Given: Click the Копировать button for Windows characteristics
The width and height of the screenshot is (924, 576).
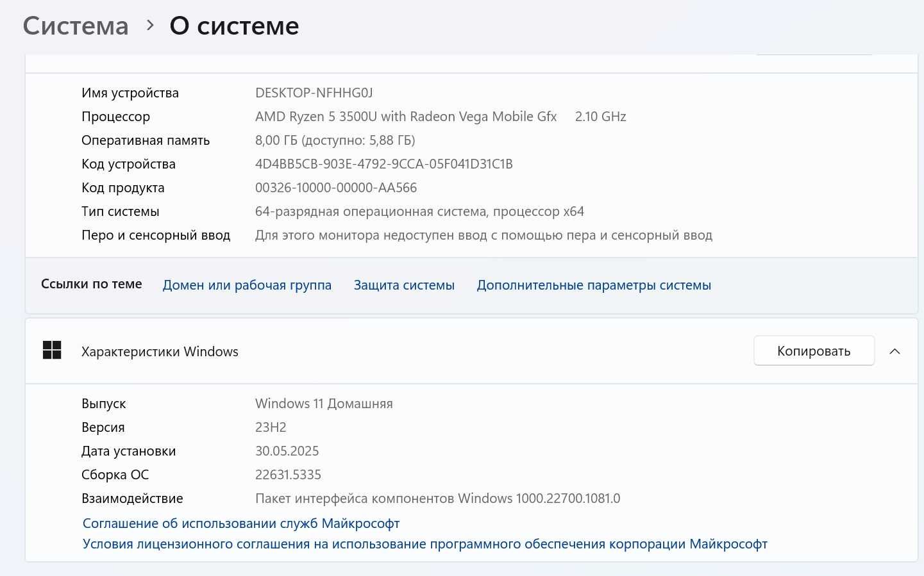Looking at the screenshot, I should point(814,351).
